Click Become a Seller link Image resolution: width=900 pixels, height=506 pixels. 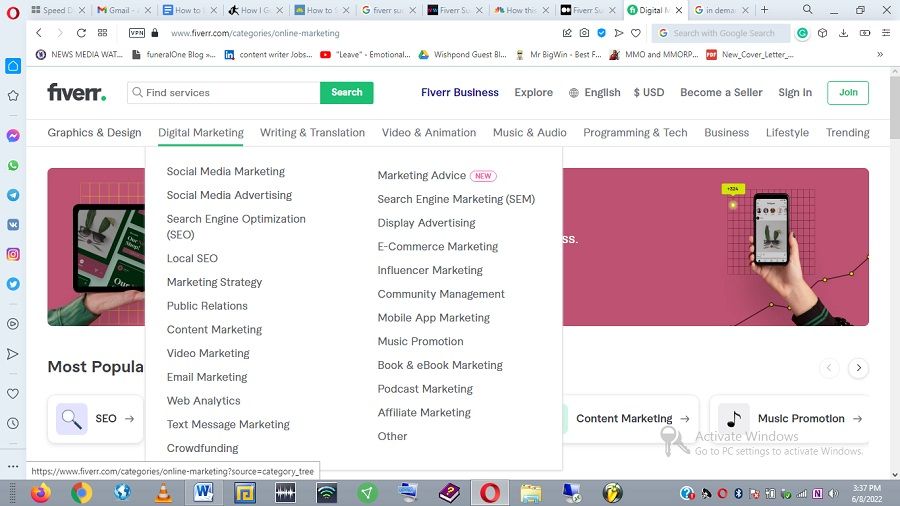721,92
